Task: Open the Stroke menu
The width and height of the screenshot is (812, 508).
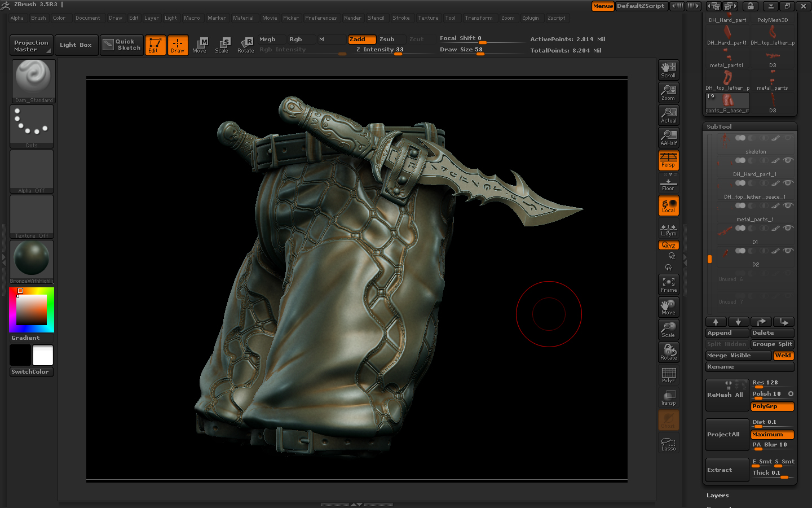Action: point(401,18)
